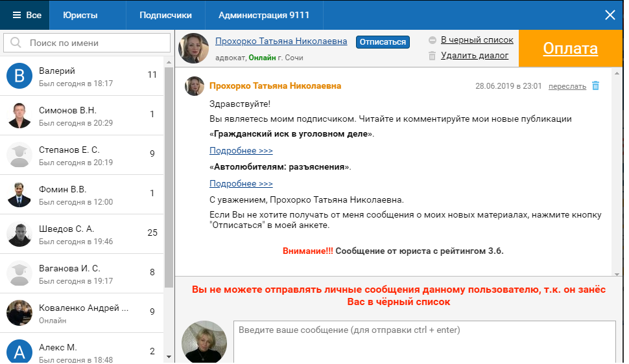Screen dimensions: 629x364
Task: Open first Подробнее >>> link
Action: click(x=241, y=151)
